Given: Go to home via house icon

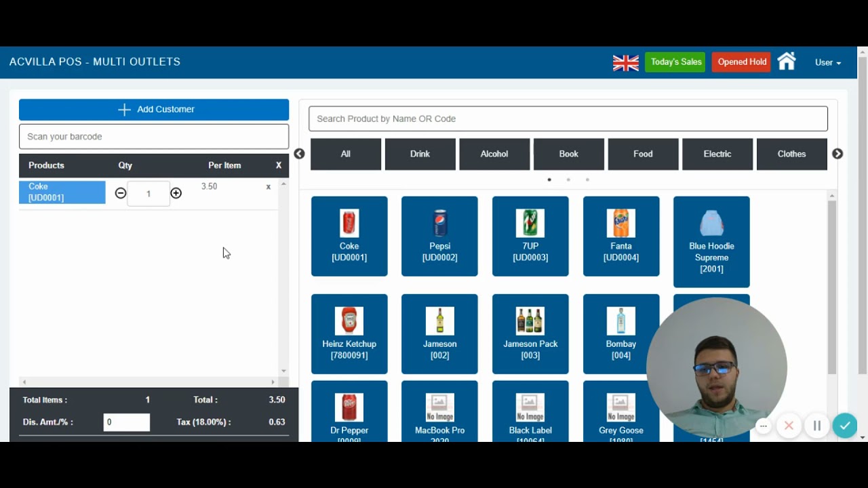Looking at the screenshot, I should [786, 61].
